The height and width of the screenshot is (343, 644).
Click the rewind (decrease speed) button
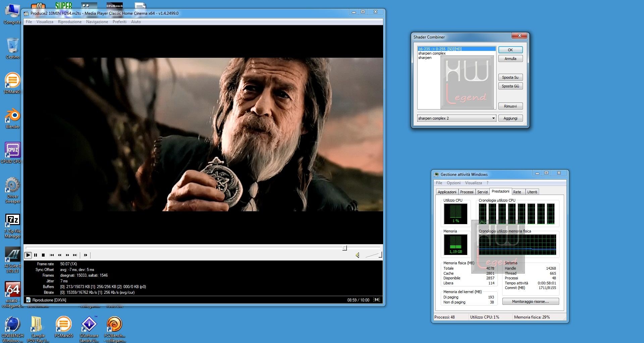[x=60, y=255]
